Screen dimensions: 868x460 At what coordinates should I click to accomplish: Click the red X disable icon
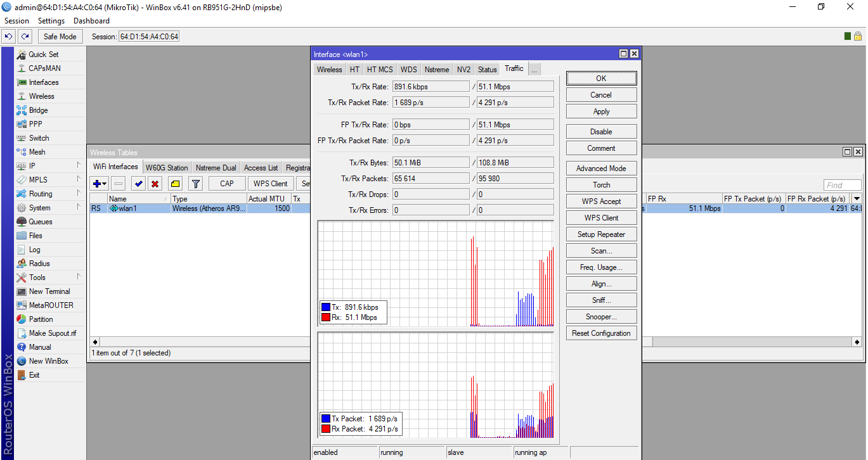pyautogui.click(x=155, y=184)
